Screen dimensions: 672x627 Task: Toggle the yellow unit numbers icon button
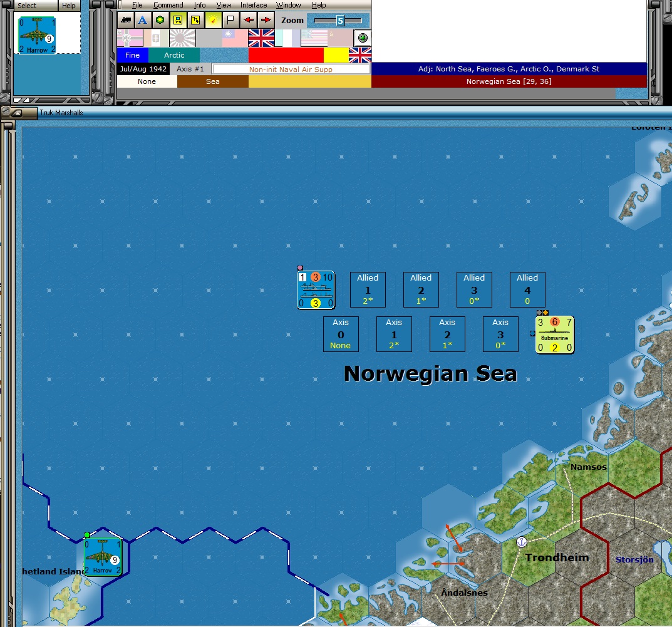point(195,20)
